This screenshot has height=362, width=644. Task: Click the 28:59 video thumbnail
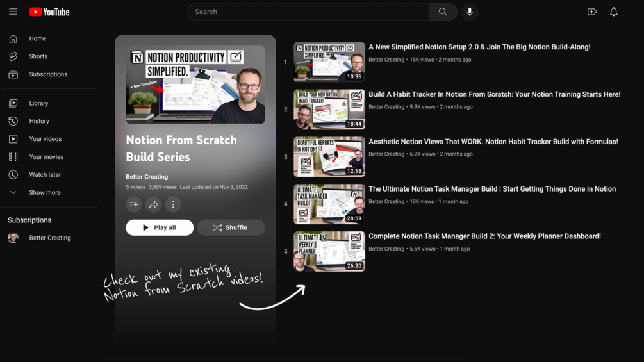[329, 204]
